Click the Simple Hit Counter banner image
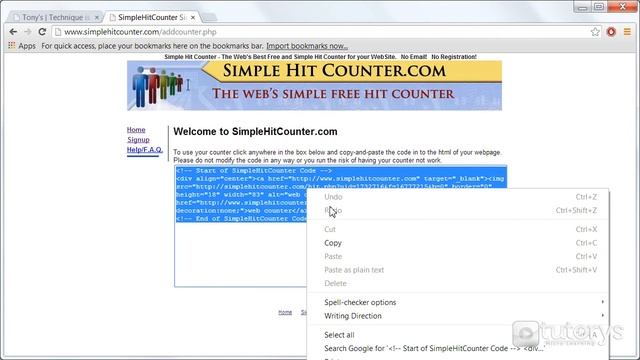 point(314,85)
